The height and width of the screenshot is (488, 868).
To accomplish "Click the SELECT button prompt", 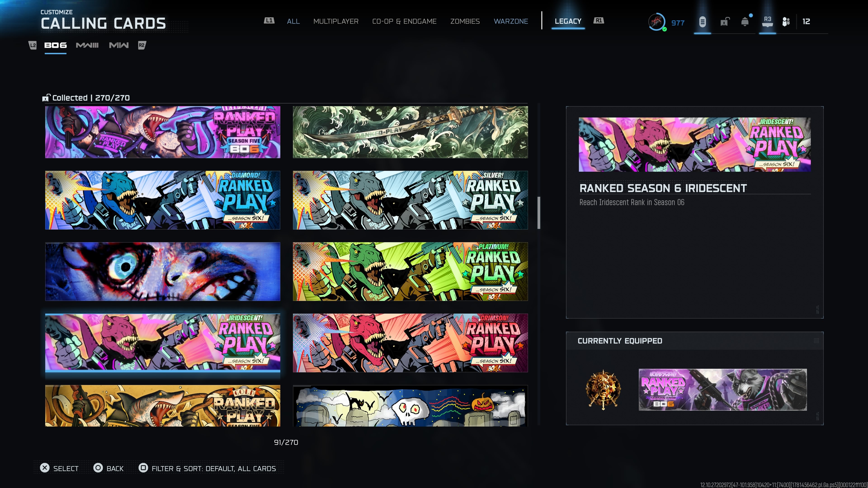I will coord(59,468).
